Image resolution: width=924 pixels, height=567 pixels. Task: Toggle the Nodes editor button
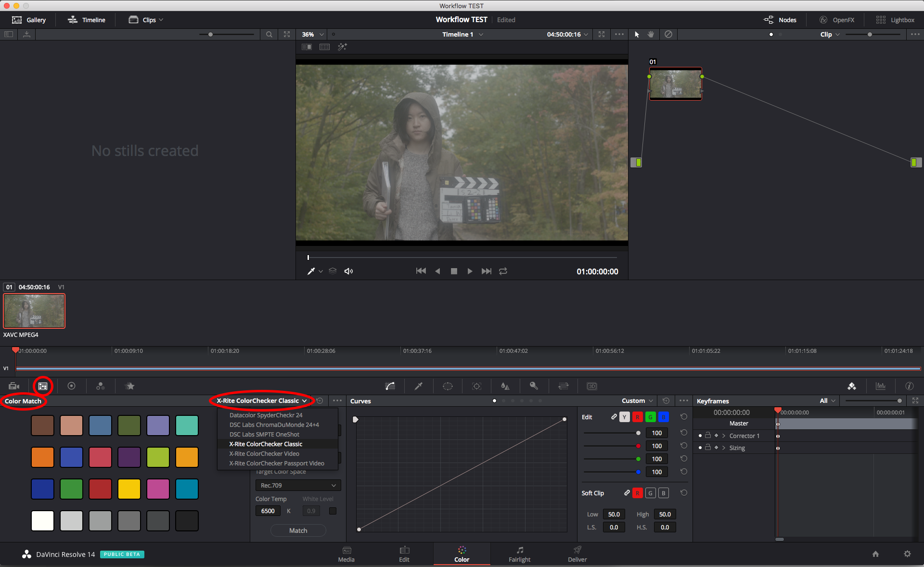pos(780,20)
